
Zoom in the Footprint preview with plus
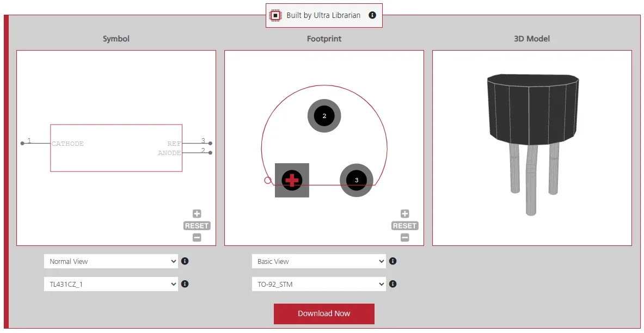click(404, 213)
